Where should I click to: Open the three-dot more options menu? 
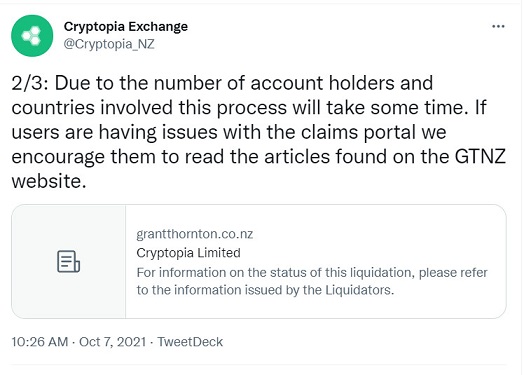tap(498, 26)
